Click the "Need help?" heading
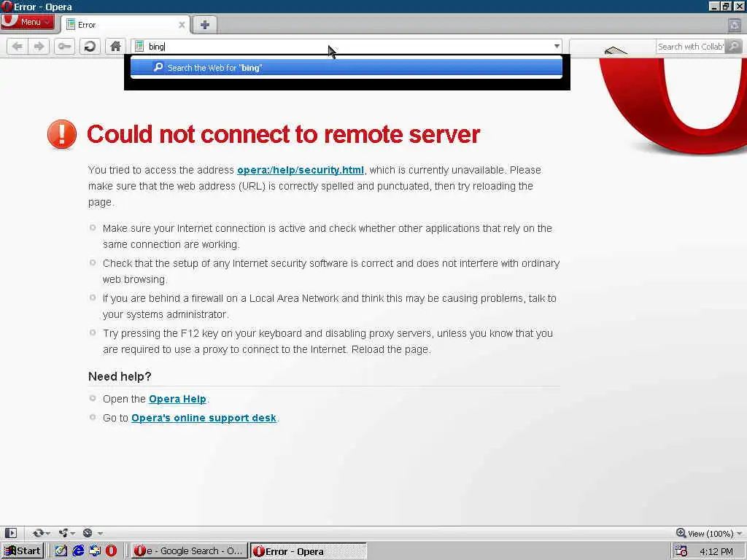This screenshot has width=747, height=560. click(x=120, y=377)
